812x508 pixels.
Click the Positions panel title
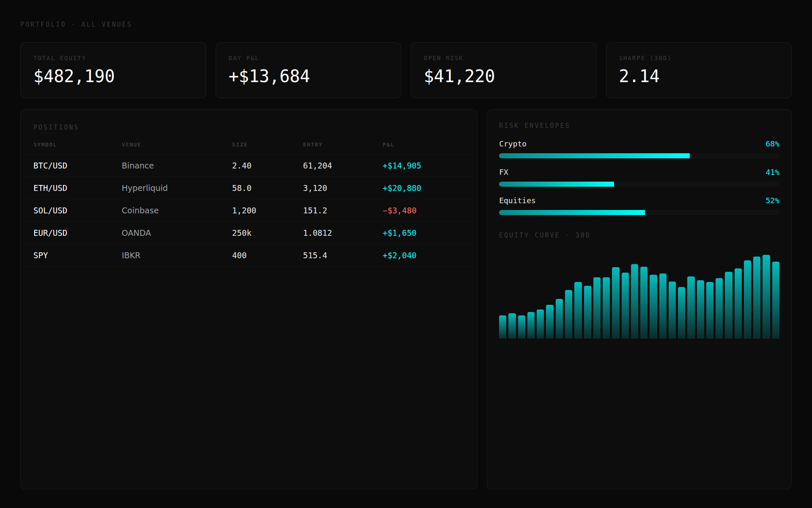[56, 127]
